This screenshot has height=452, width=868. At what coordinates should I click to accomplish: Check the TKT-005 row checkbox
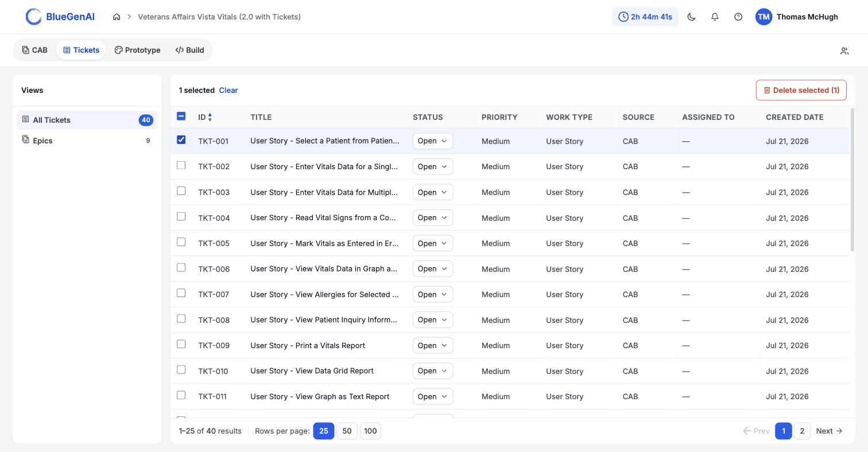181,241
